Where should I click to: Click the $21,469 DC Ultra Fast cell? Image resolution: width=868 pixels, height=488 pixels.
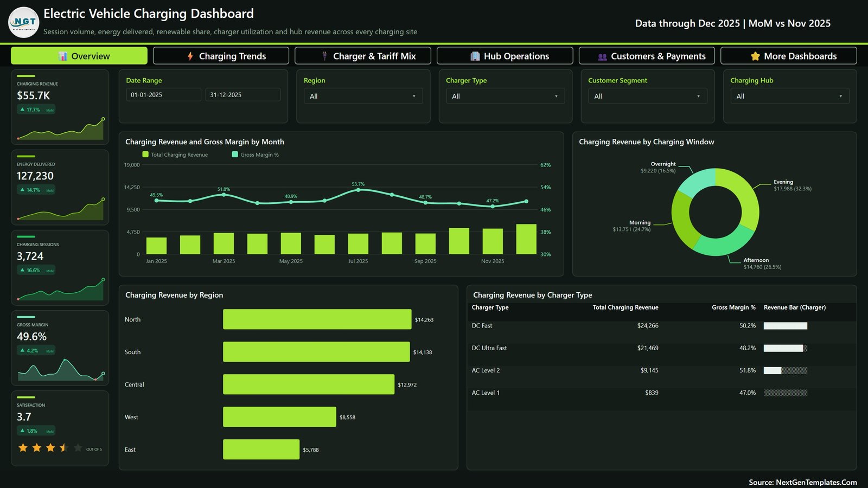click(648, 348)
